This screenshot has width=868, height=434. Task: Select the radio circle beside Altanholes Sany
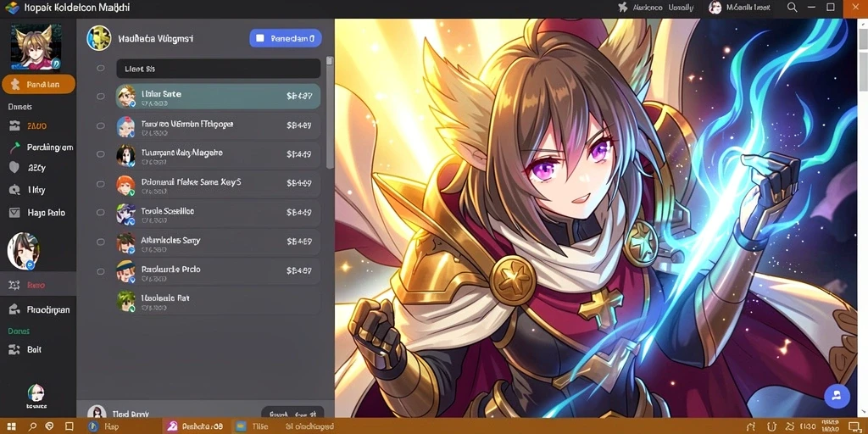coord(100,242)
